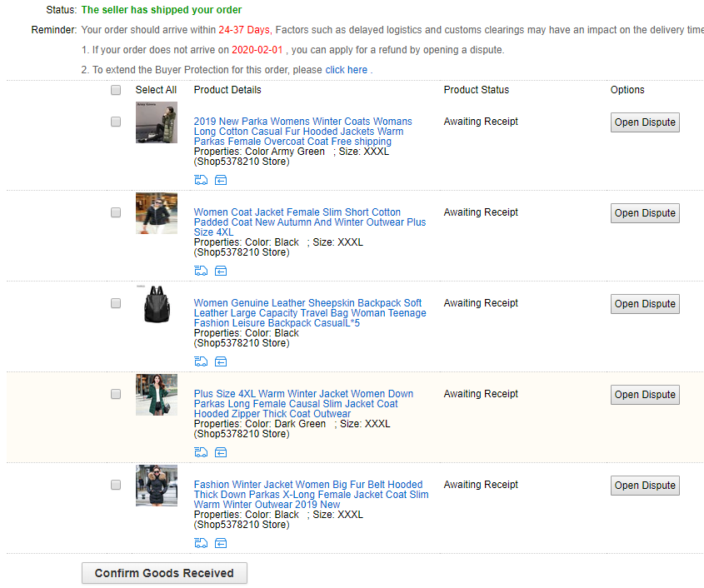Tick the checkbox for the Dark Green jacket

[116, 394]
